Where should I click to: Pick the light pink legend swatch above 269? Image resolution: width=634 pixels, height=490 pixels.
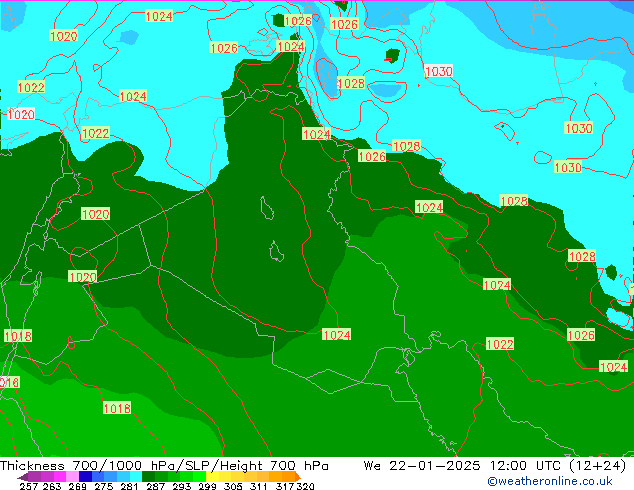[x=72, y=477]
